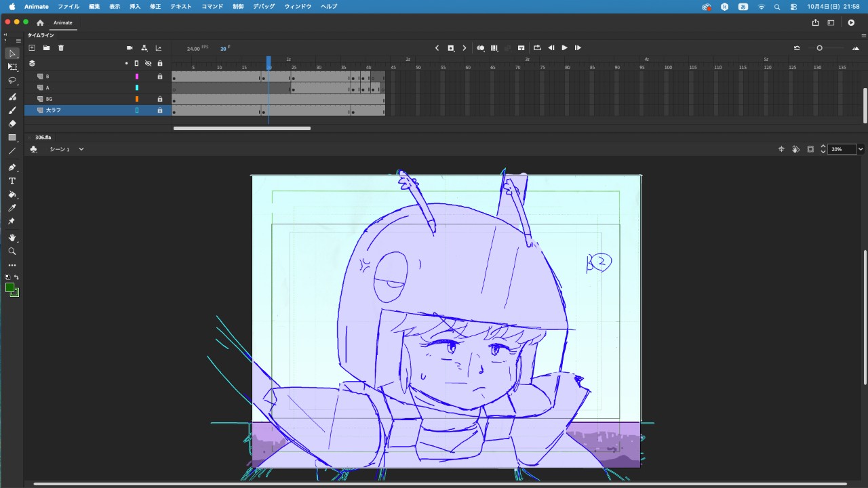Image resolution: width=868 pixels, height=488 pixels.
Task: Unlock the 大ラフ layer
Action: click(x=160, y=110)
